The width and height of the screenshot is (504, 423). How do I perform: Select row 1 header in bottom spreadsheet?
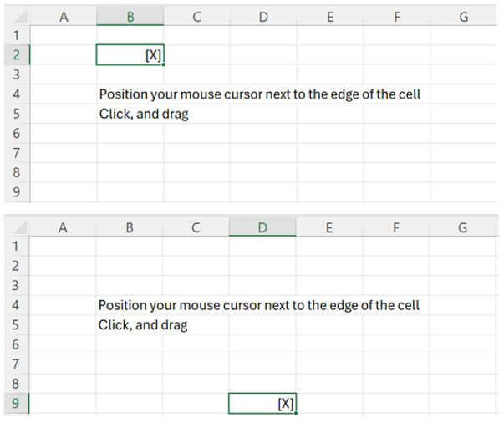pyautogui.click(x=17, y=247)
